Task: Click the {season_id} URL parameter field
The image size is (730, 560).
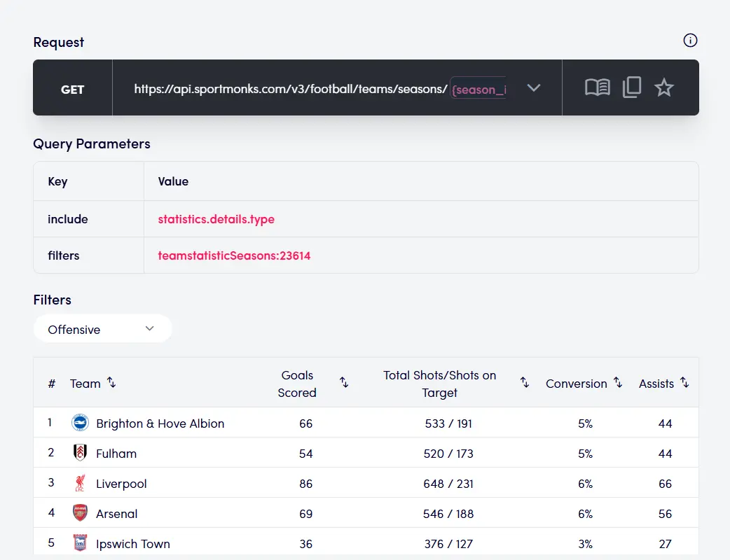Action: pos(478,89)
